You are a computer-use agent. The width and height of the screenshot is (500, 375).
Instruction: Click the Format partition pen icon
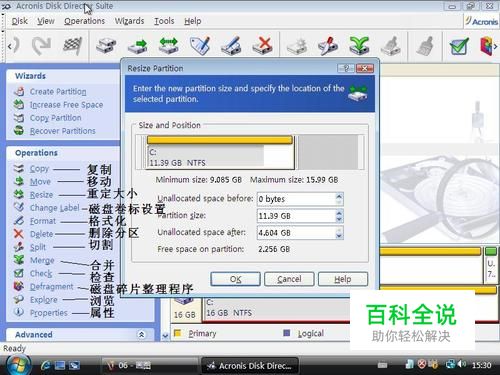(231, 46)
